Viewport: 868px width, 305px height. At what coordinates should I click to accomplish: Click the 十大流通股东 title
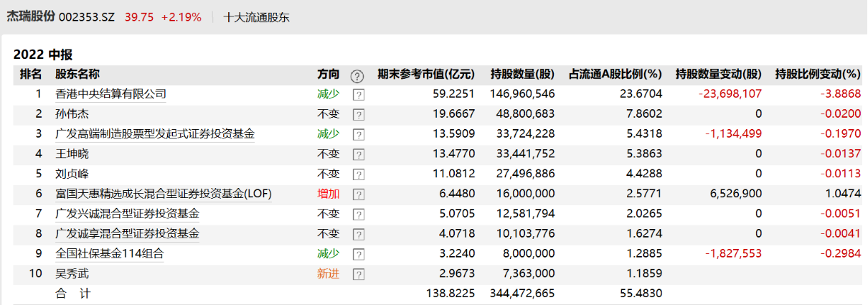click(257, 17)
